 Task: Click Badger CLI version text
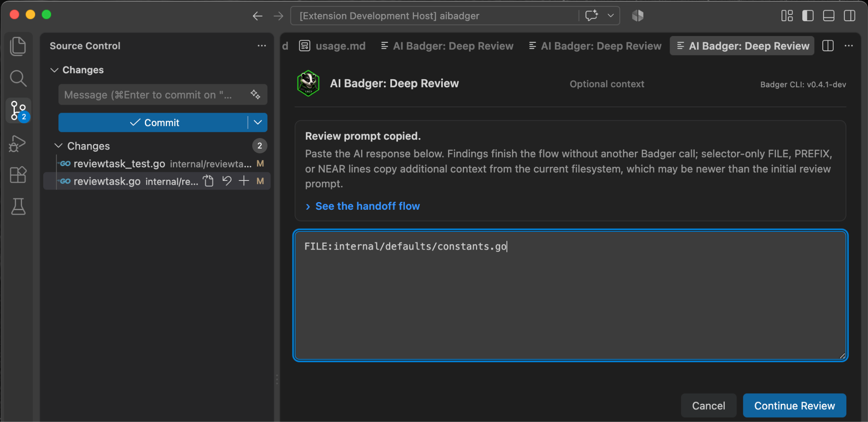click(x=803, y=84)
